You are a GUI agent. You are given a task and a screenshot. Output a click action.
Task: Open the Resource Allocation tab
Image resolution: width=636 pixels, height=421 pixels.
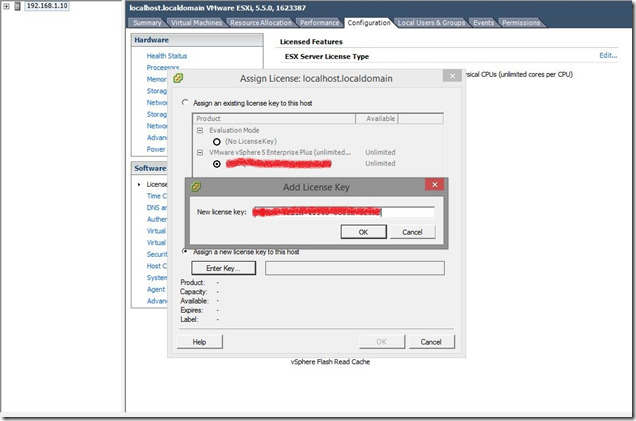261,23
